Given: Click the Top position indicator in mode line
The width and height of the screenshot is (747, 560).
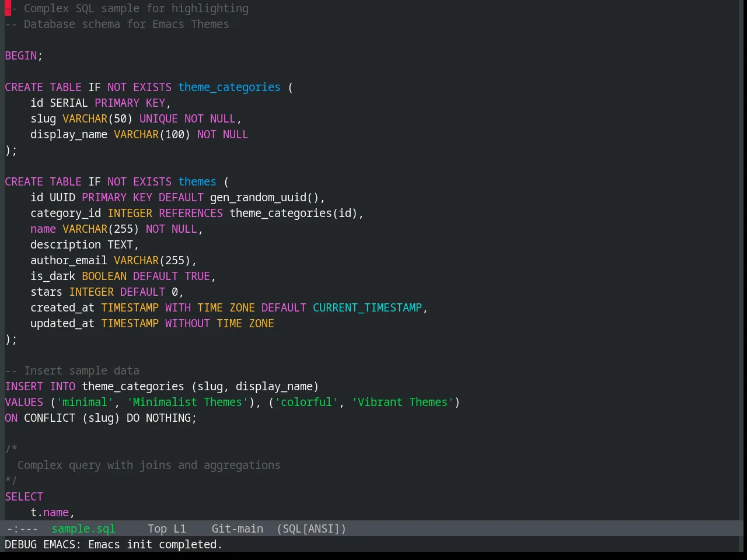Looking at the screenshot, I should point(157,528).
